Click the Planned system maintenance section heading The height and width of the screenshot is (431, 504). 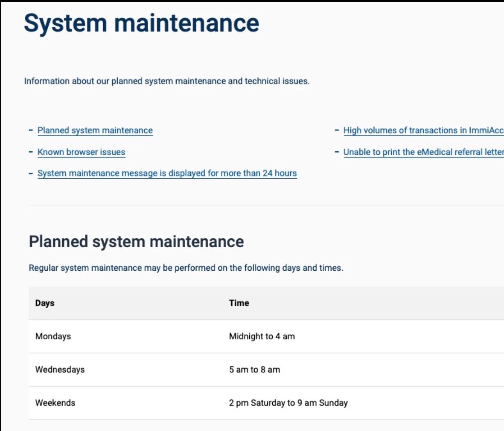click(x=136, y=242)
